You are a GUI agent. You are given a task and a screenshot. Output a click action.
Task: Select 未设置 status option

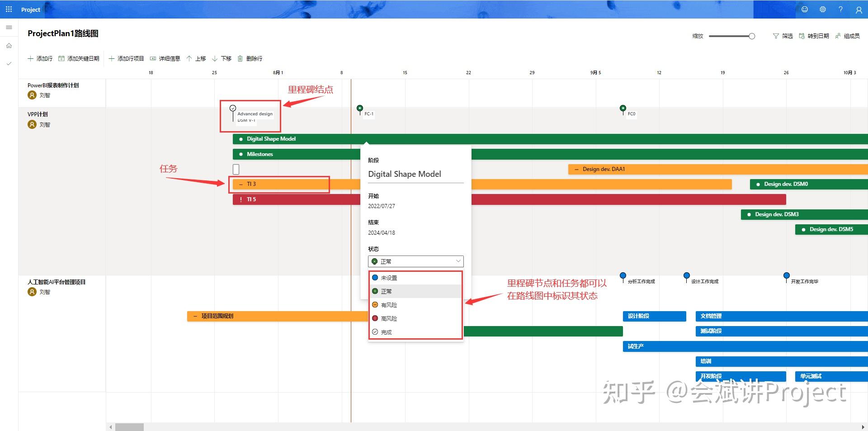[x=389, y=277]
